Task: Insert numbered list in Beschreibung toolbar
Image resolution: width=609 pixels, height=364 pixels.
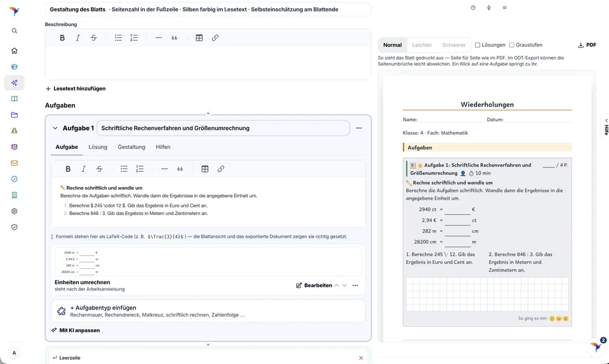Action: coord(134,37)
